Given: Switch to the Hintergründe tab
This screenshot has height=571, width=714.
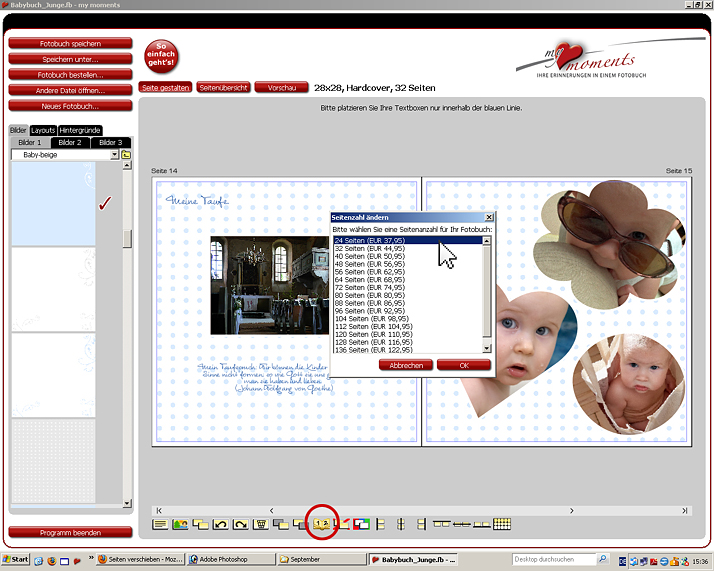Looking at the screenshot, I should click(x=80, y=130).
